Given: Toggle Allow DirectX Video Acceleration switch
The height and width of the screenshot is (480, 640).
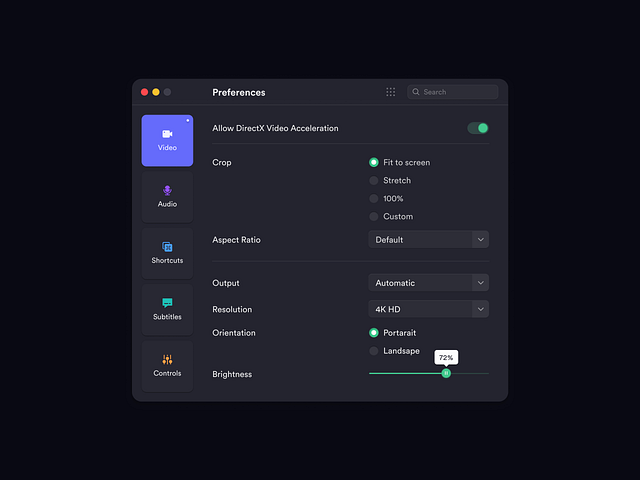Looking at the screenshot, I should [478, 128].
